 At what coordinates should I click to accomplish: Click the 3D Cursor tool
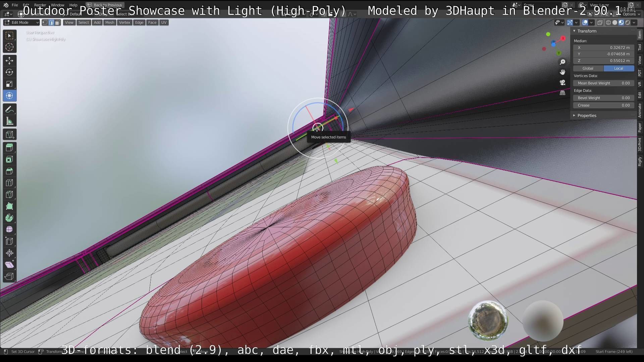[9, 47]
